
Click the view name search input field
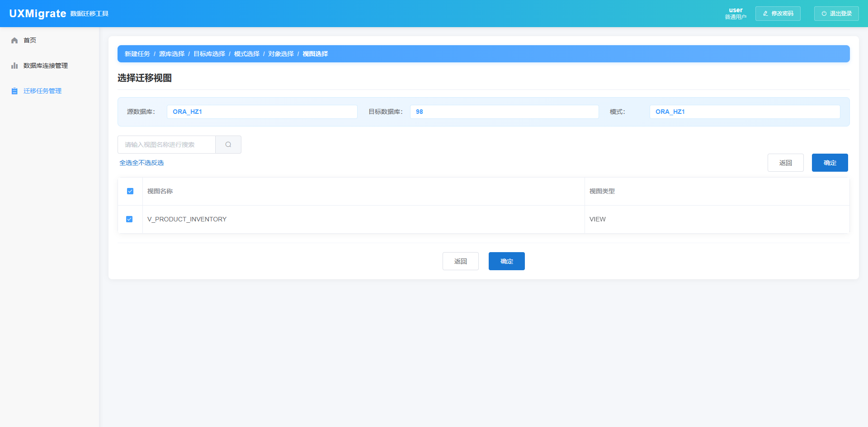tap(166, 145)
